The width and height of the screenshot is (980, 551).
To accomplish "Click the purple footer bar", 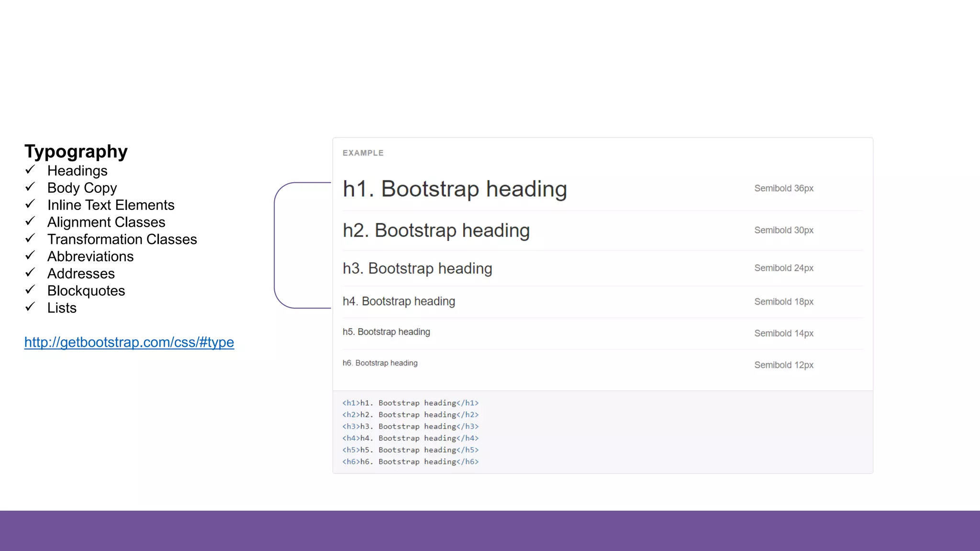I will click(x=490, y=530).
